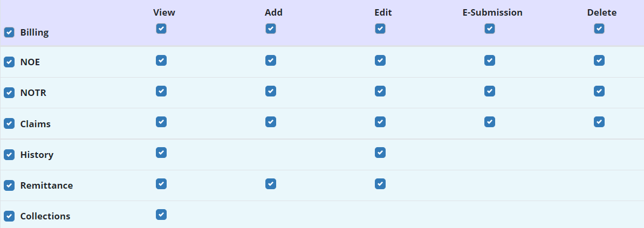Screen dimensions: 644x228
Task: Uncheck the Billing row master checkbox
Action: (x=9, y=32)
